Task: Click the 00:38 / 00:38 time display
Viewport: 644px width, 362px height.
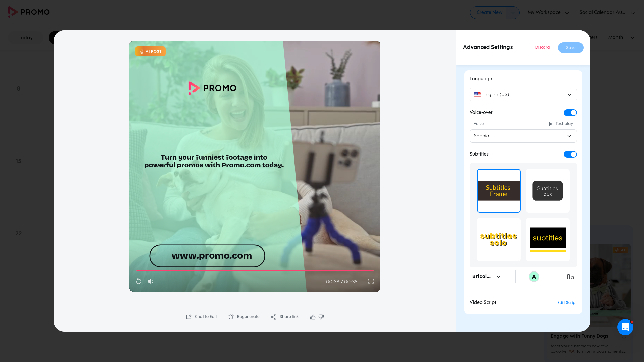Action: 341,282
